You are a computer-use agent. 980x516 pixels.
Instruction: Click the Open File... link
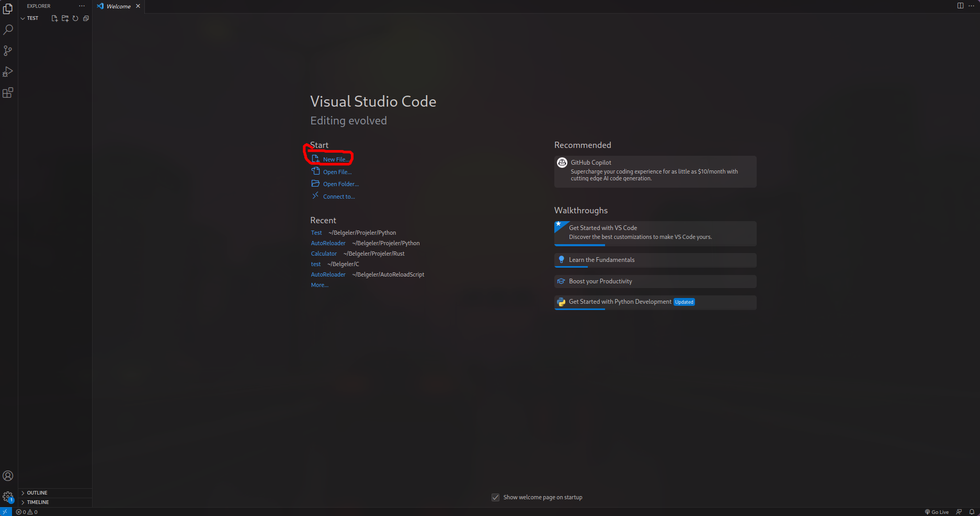click(x=332, y=171)
